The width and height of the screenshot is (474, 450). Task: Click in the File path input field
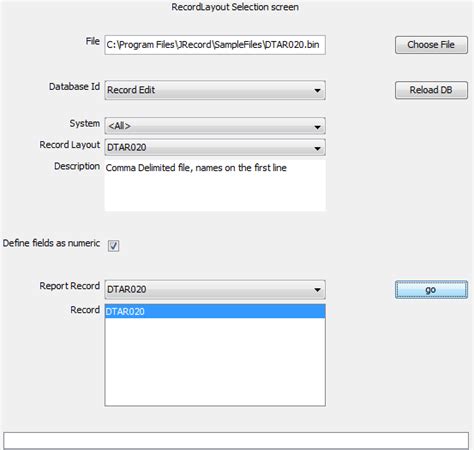pos(215,45)
